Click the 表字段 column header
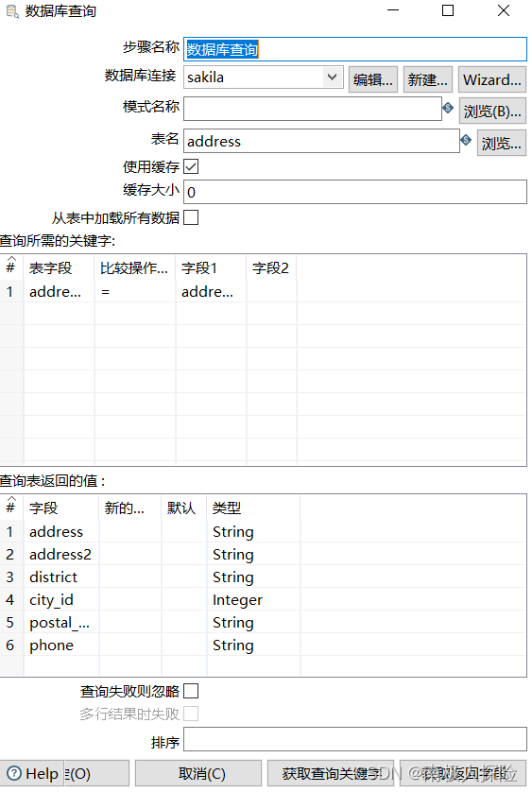The image size is (532, 792). pyautogui.click(x=59, y=267)
